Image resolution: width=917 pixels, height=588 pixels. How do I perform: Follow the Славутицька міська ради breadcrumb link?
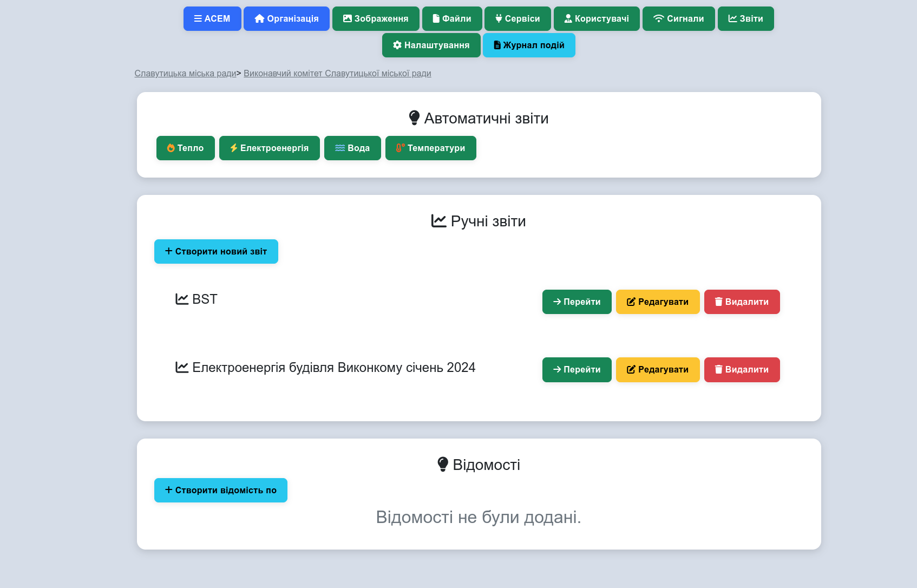point(185,73)
